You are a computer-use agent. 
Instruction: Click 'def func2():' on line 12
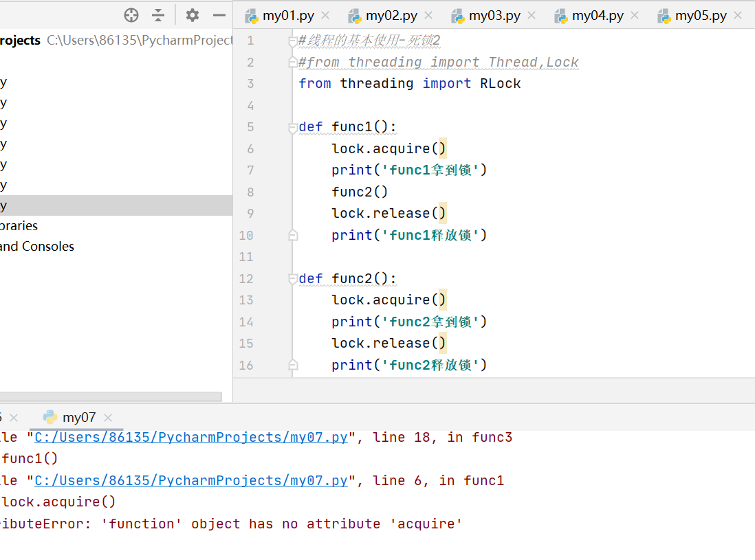(x=347, y=278)
